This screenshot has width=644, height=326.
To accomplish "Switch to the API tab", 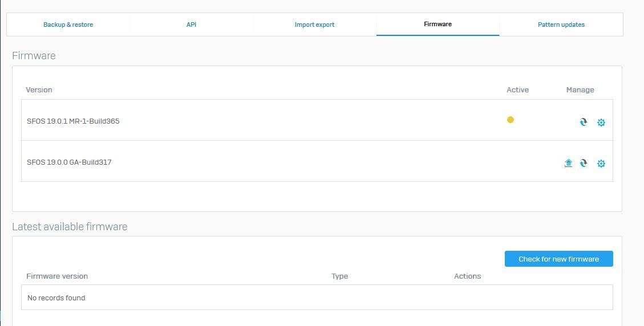I will coord(191,25).
